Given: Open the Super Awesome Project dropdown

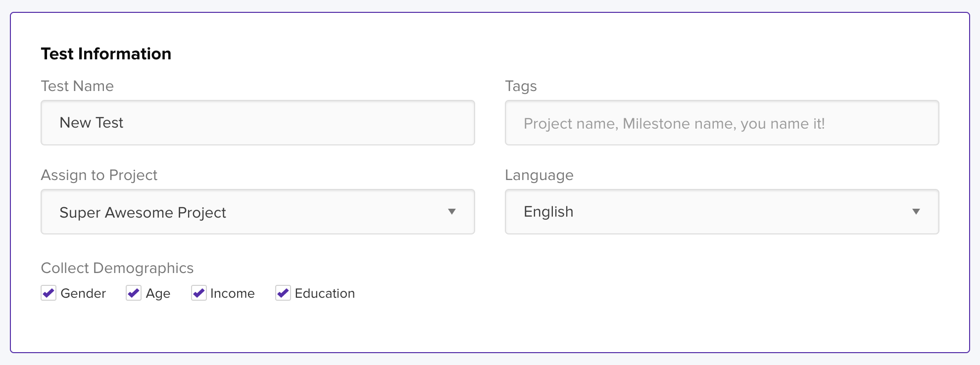Looking at the screenshot, I should point(258,212).
